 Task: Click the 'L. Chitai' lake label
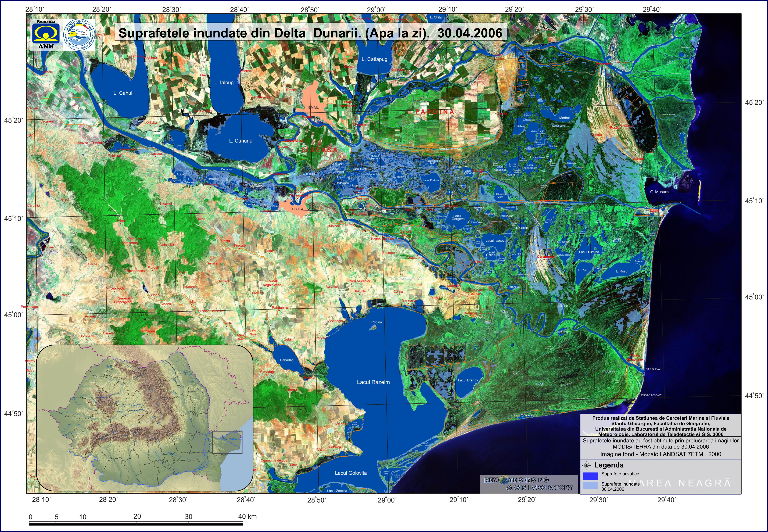pos(436,17)
